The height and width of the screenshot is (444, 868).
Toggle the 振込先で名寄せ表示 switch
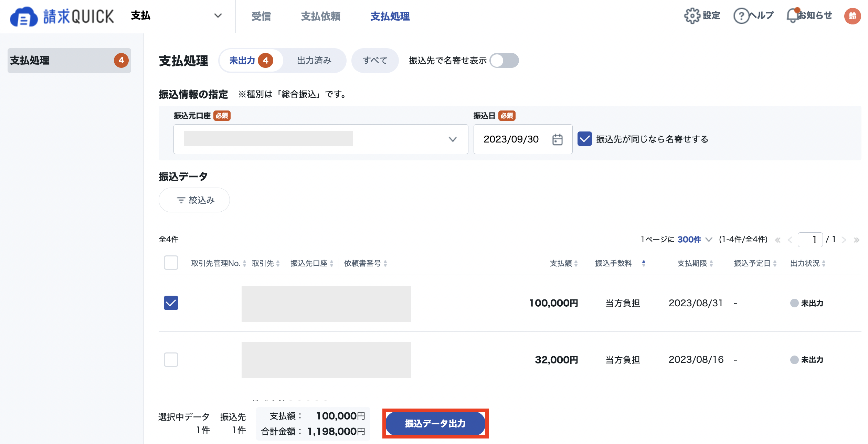pos(504,61)
